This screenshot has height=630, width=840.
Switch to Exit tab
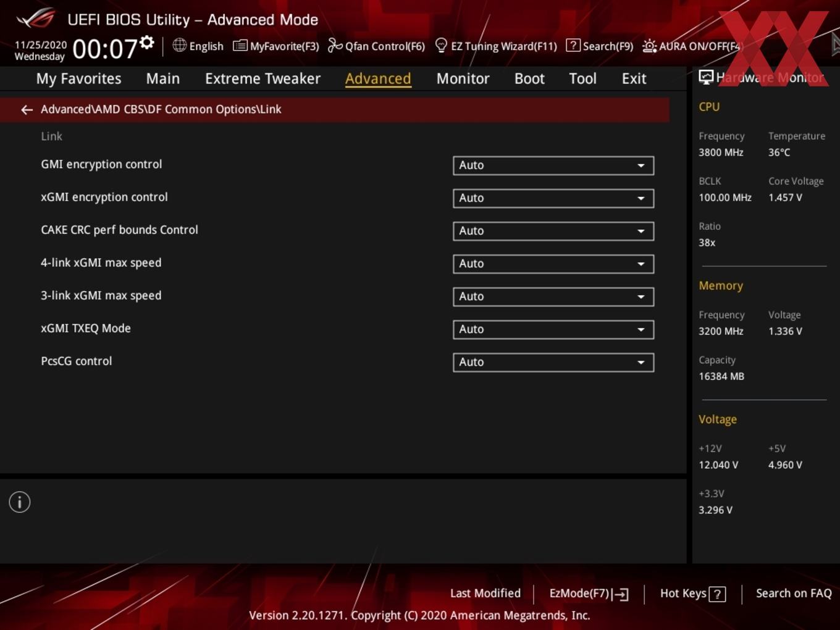click(x=634, y=78)
